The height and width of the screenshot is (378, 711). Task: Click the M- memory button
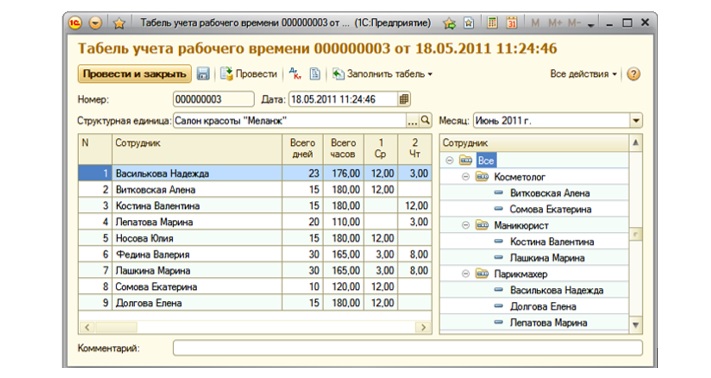tap(574, 23)
